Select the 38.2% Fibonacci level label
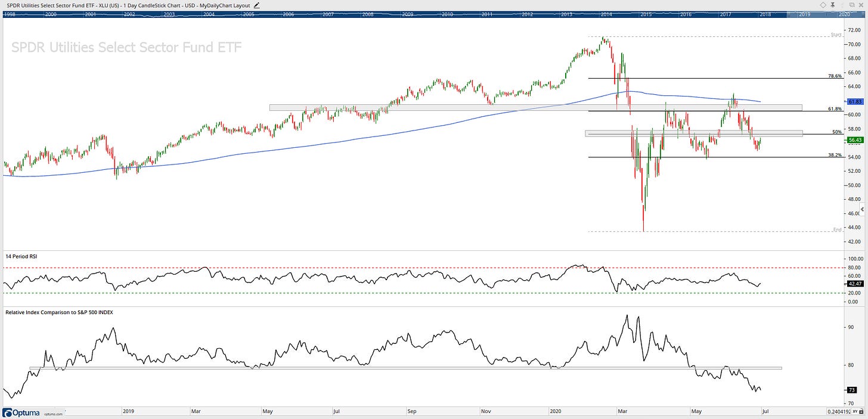The width and height of the screenshot is (868, 419). [835, 154]
